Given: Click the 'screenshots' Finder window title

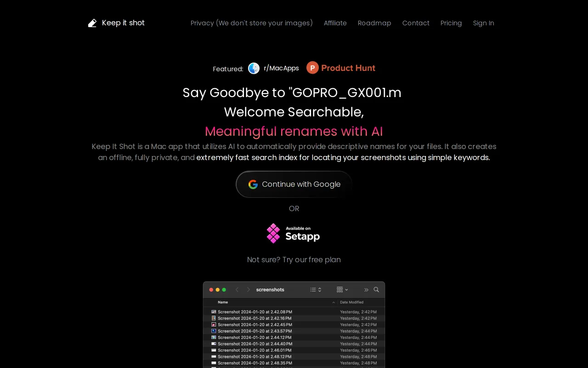Looking at the screenshot, I should 270,290.
